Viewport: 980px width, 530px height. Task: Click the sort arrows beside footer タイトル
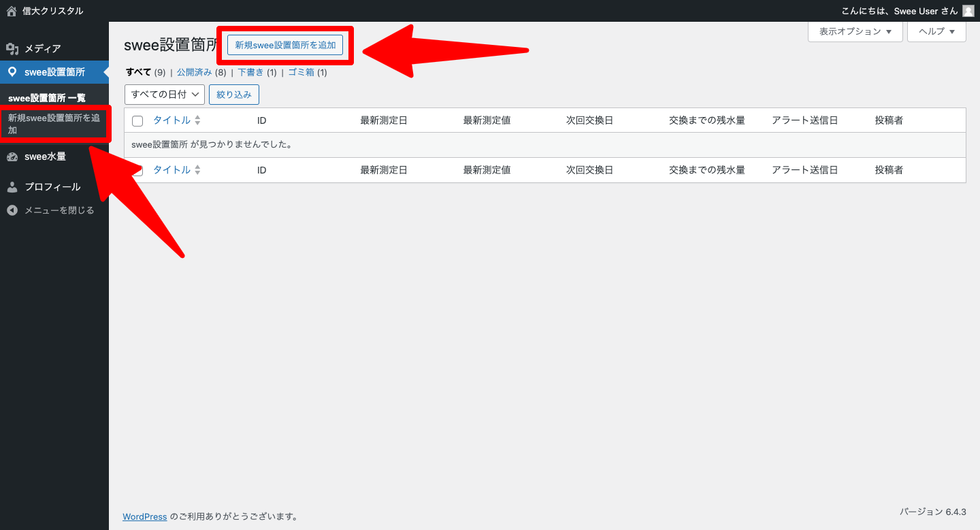[x=197, y=170]
